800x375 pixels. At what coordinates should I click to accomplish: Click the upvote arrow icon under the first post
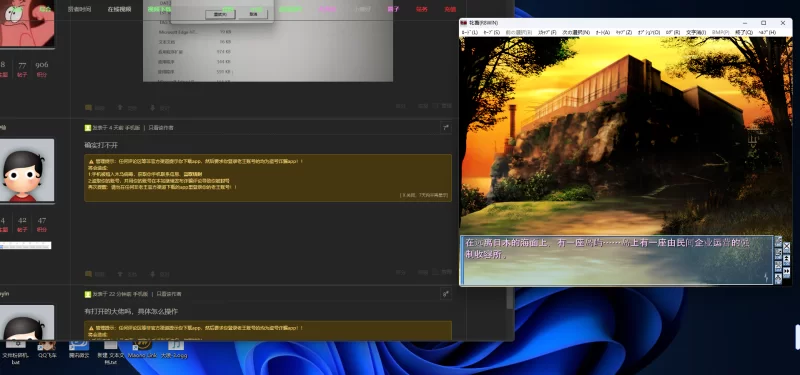(x=120, y=108)
